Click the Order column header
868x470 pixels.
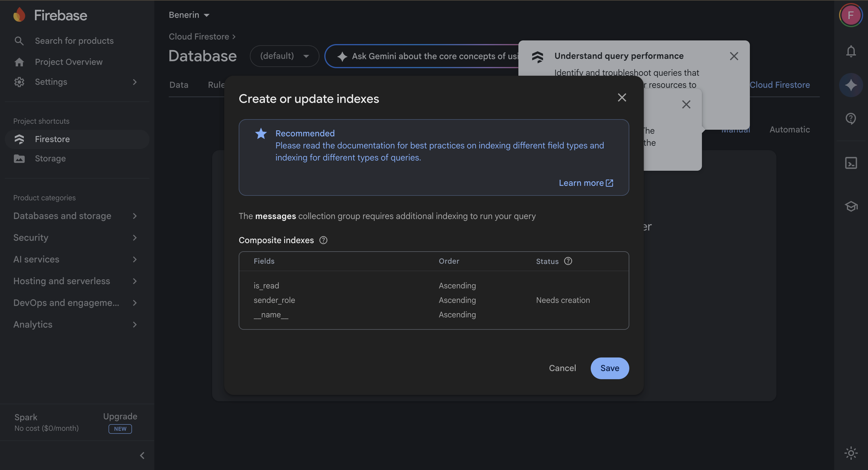449,261
